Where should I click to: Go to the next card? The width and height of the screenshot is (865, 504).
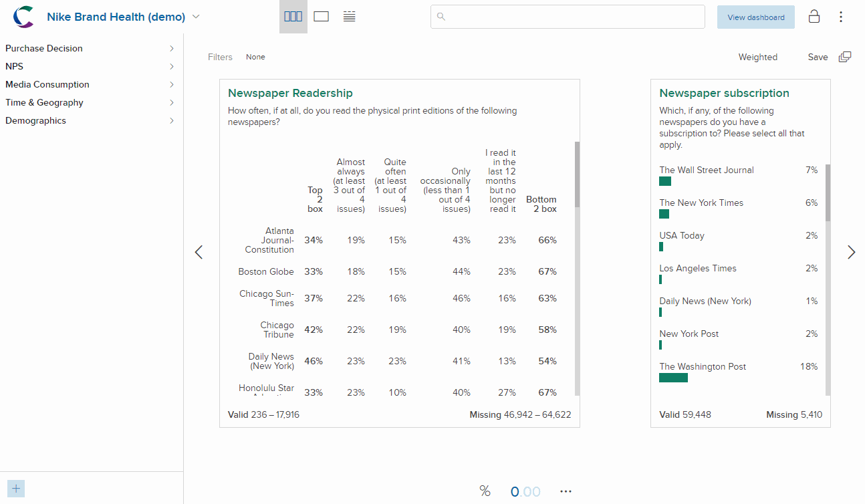pos(851,252)
